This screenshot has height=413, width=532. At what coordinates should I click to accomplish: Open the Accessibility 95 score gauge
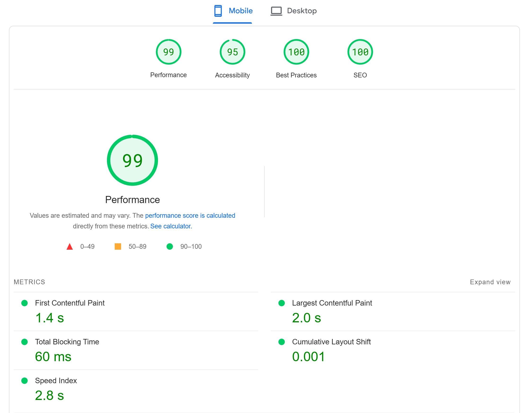(x=232, y=52)
